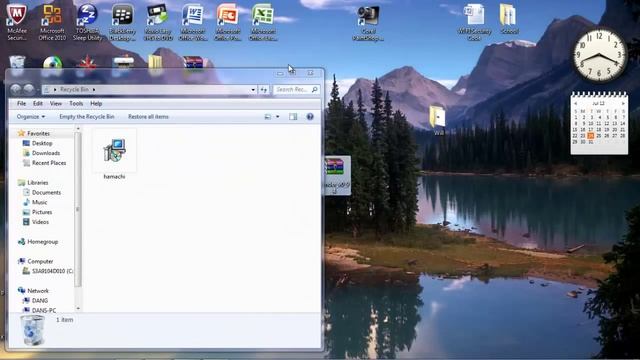Select the Microsoft Office Word shortcut

pos(193,22)
